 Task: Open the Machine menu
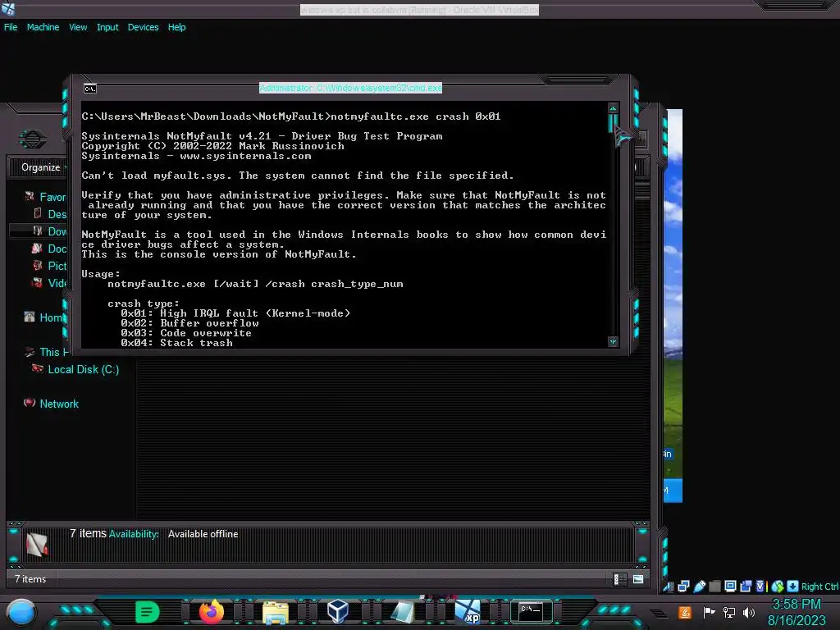pyautogui.click(x=43, y=27)
